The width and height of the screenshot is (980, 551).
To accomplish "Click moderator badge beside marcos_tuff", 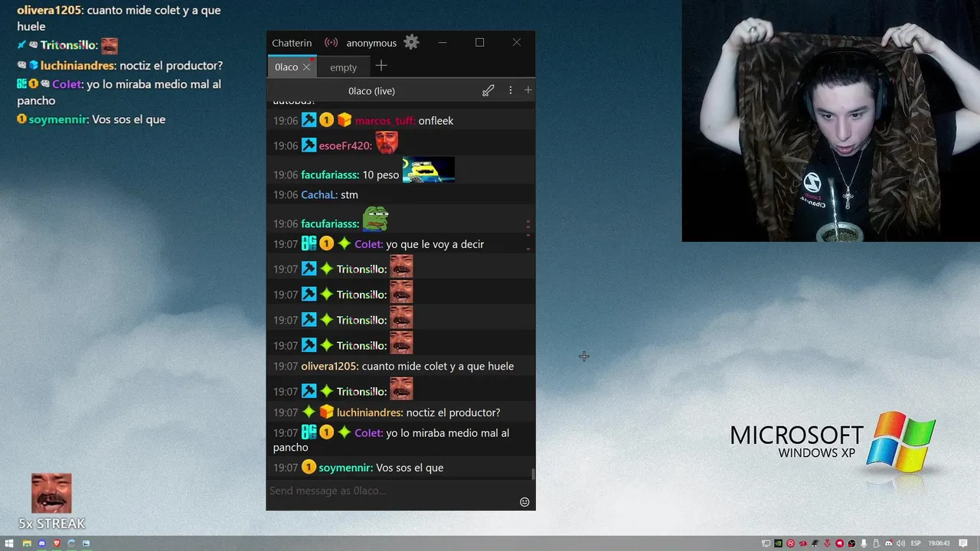I will [x=309, y=120].
